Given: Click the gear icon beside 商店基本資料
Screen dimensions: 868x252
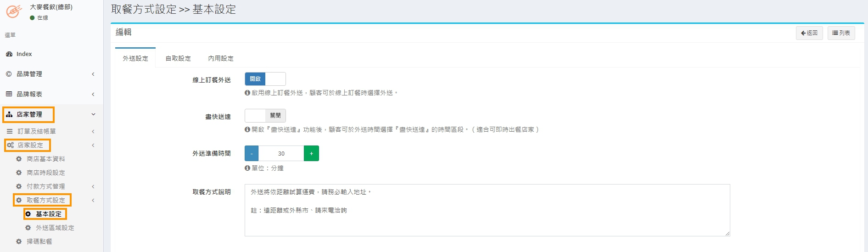Looking at the screenshot, I should point(19,159).
